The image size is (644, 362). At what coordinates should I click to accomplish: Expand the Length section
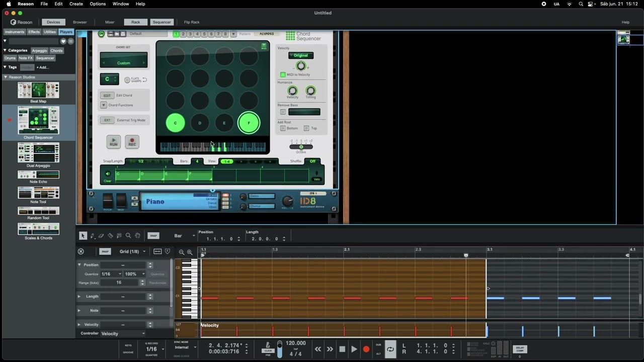coord(79,297)
